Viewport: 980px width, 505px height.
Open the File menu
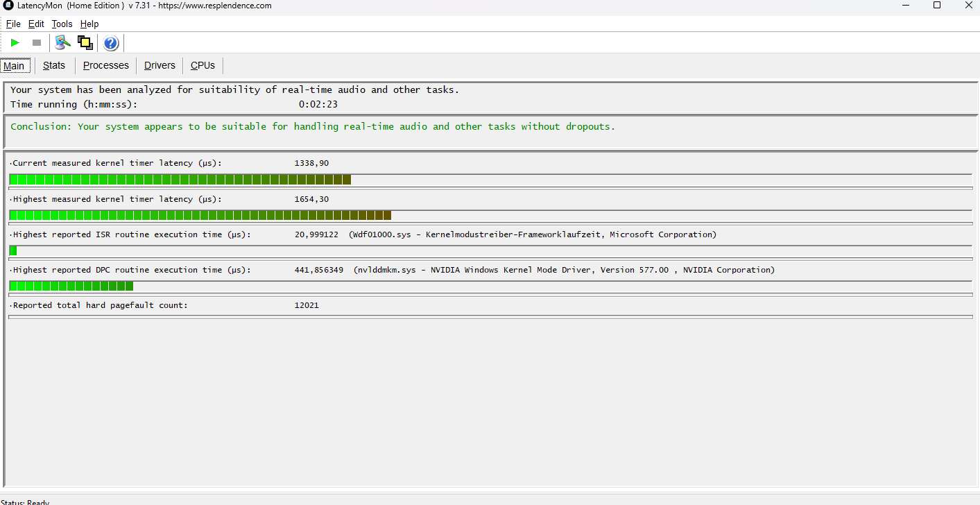13,23
